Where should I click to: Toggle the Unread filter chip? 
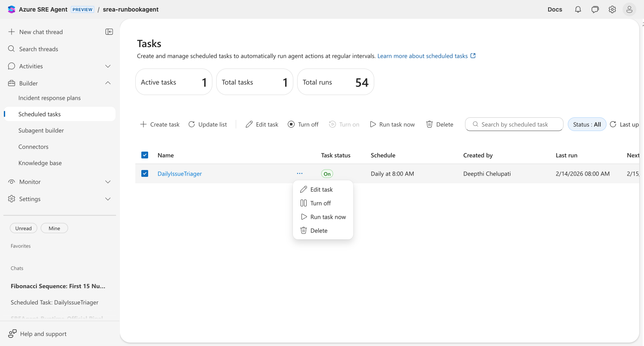[24, 228]
